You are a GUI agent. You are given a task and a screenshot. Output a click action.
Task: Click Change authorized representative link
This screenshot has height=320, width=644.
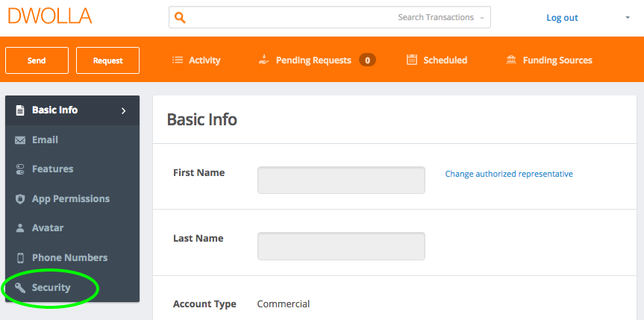[x=509, y=174]
